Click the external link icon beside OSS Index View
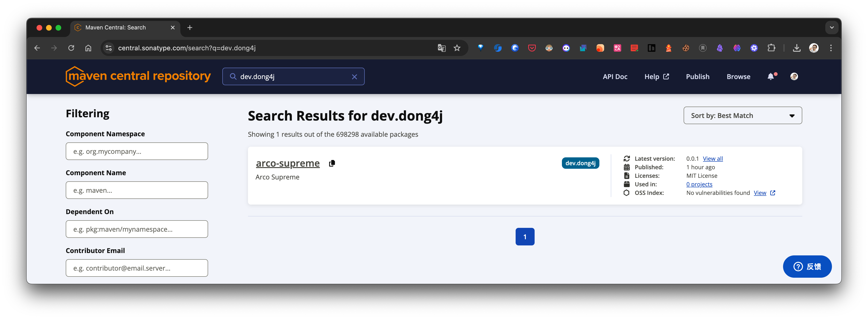Screen dimensions: 868x319 pos(773,193)
